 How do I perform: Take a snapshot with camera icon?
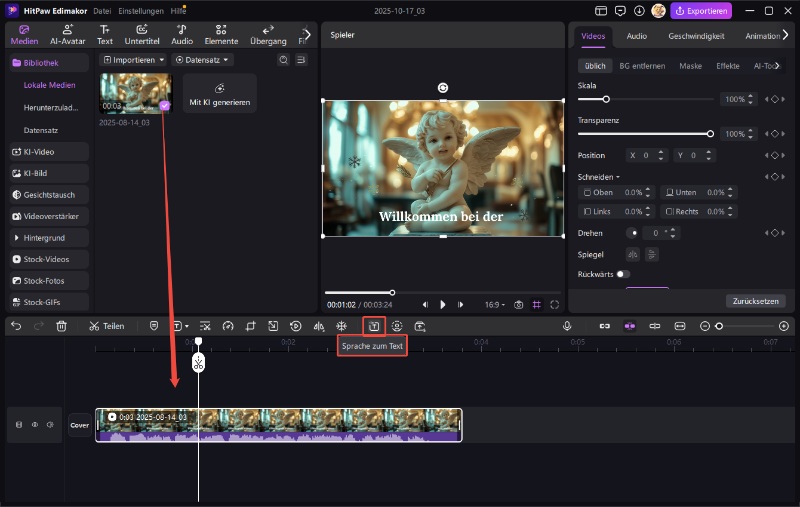[518, 305]
